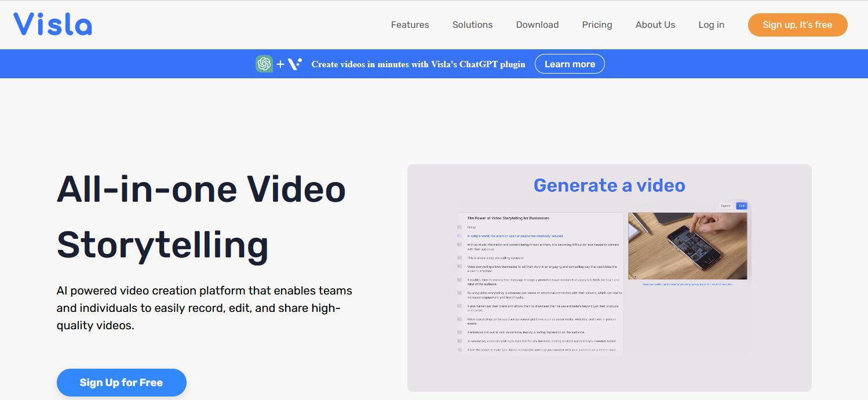Open the Features menu
Viewport: 868px width, 400px height.
410,25
